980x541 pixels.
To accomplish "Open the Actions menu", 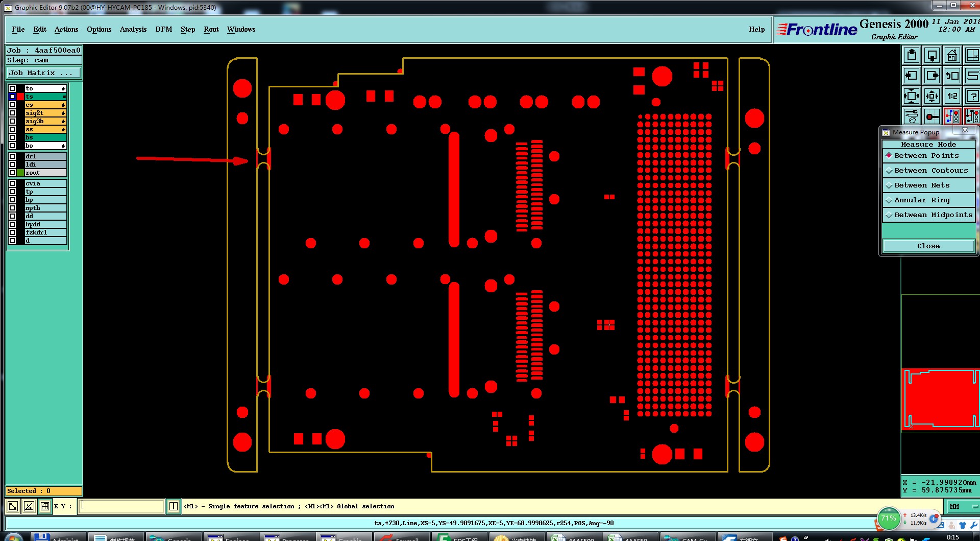I will (66, 30).
